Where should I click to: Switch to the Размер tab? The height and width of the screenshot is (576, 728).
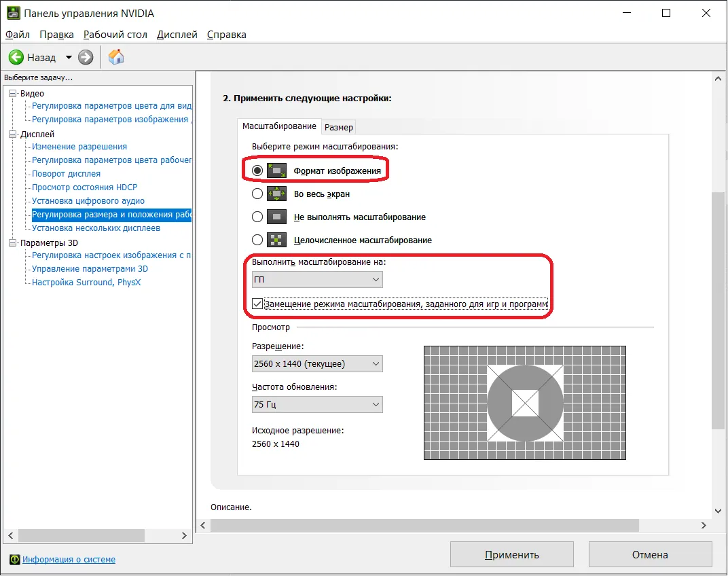coord(339,127)
